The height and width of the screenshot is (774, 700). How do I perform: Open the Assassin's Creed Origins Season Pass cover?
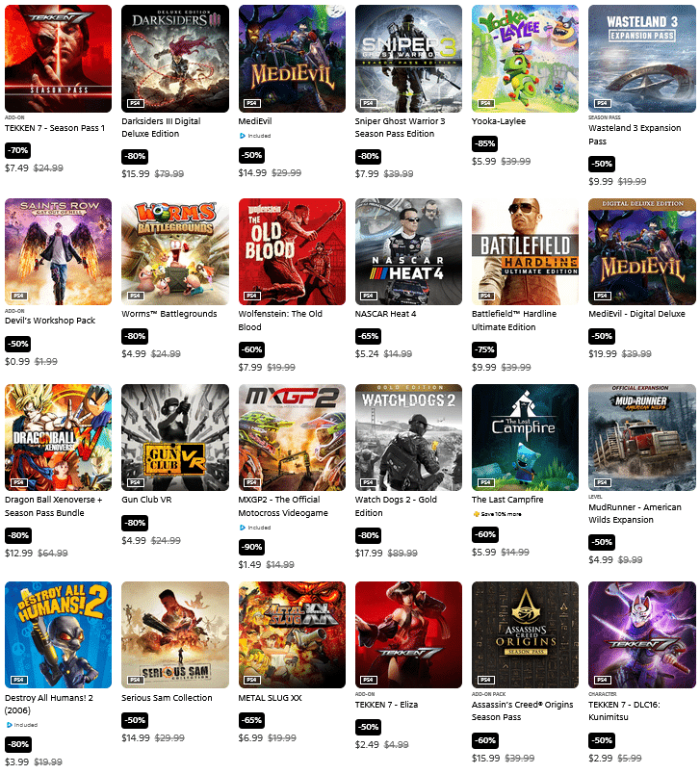(x=526, y=634)
